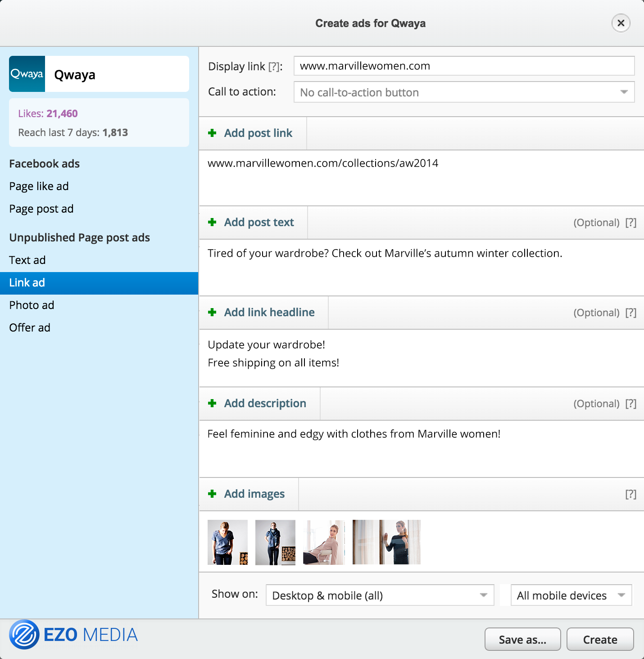
Task: Select fourth thumbnail of woman by window
Action: 386,542
